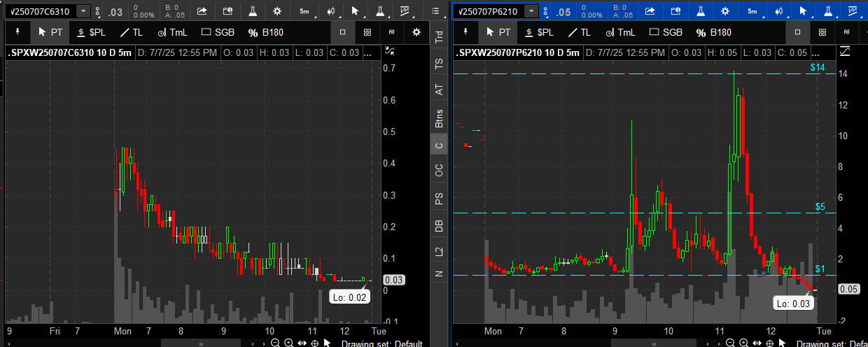This screenshot has height=347, width=868.
Task: Open the symbol dropdown next to V250707C6310
Action: (83, 11)
